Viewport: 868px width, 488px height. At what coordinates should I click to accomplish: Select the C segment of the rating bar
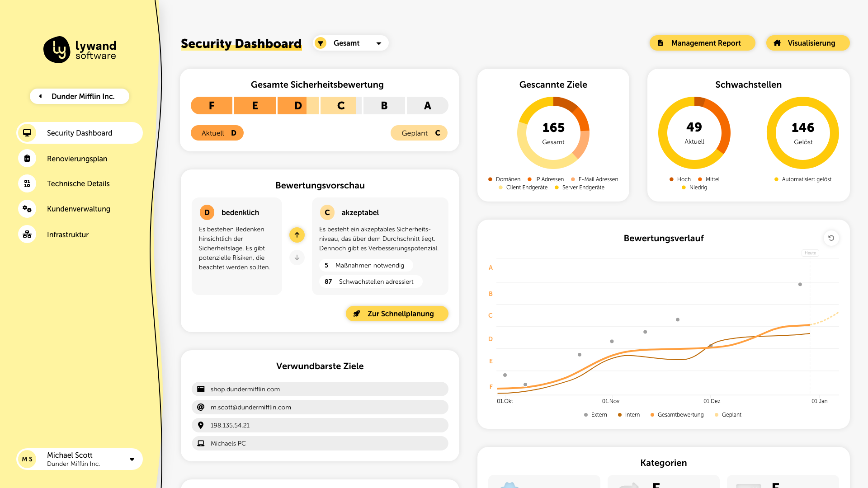click(341, 106)
